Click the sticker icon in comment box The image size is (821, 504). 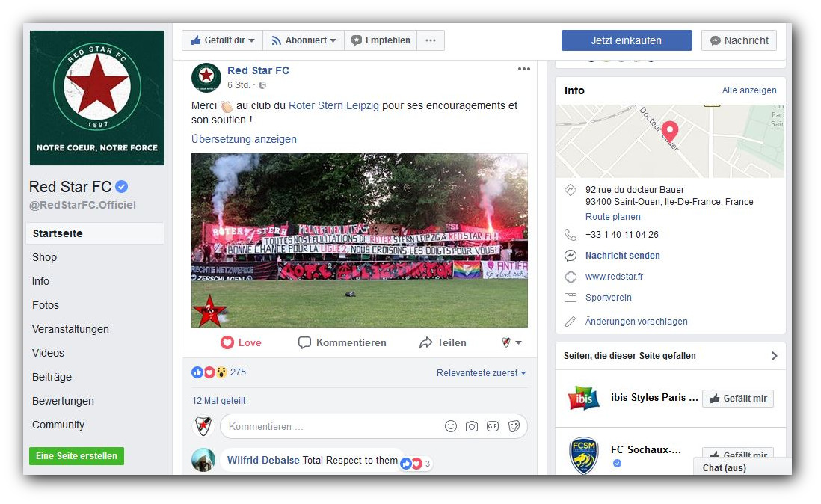click(x=514, y=426)
